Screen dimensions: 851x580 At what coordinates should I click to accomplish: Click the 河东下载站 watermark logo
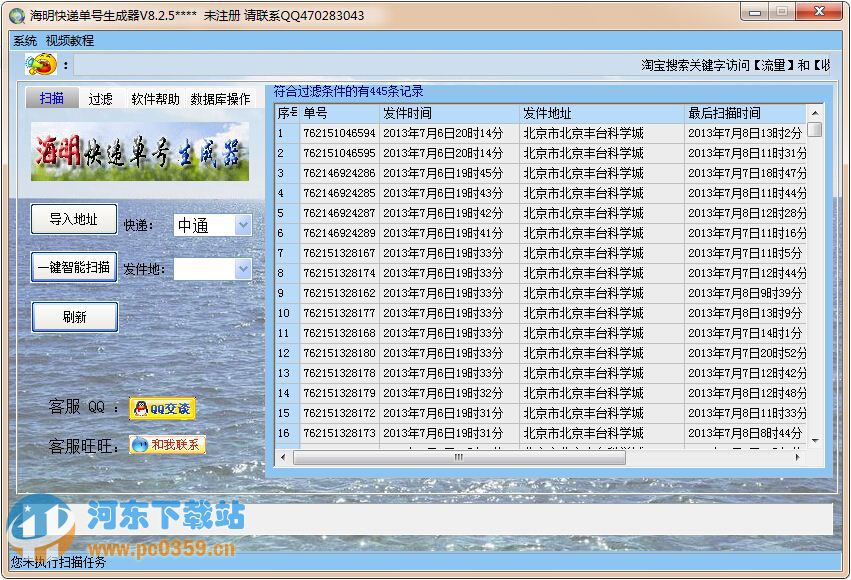pyautogui.click(x=44, y=516)
